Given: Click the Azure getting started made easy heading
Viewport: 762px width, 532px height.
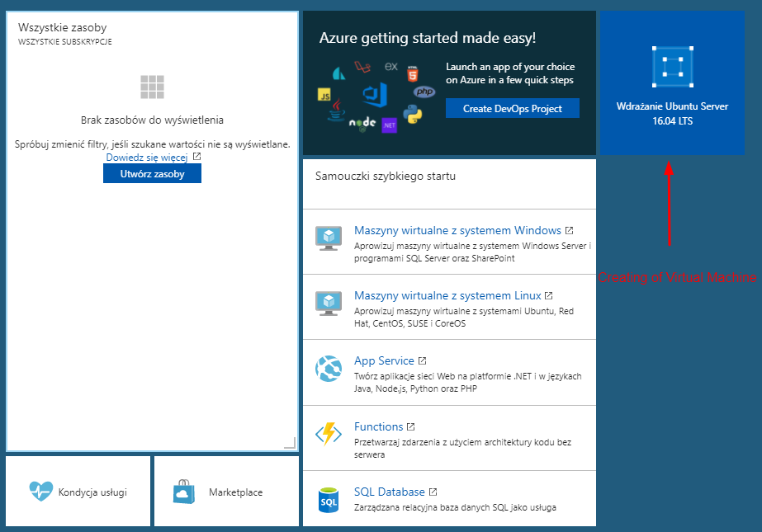Looking at the screenshot, I should point(428,38).
